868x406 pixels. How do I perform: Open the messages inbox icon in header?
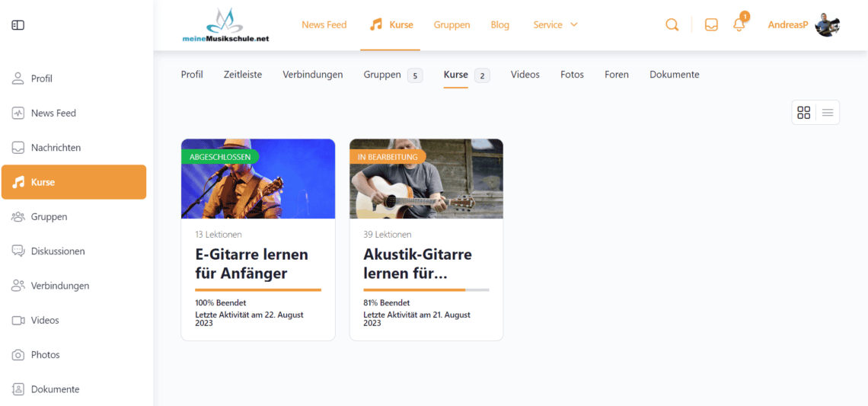[711, 25]
